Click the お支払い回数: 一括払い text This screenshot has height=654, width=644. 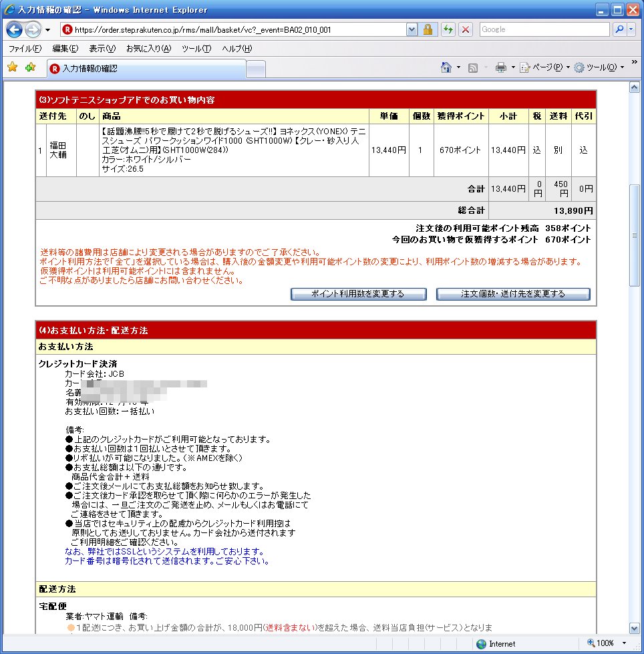point(110,412)
